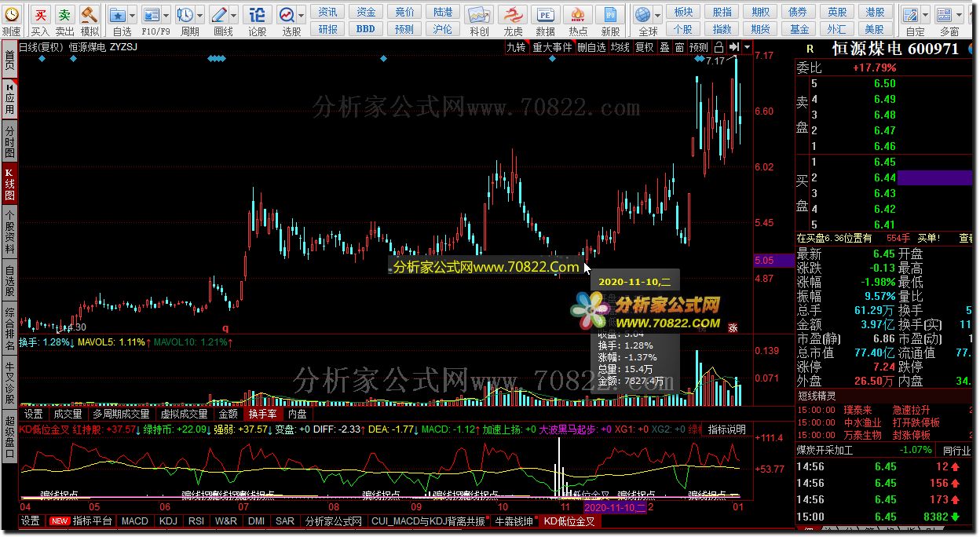
Task: Expand the 画线 drawing dropdown arrow
Action: [x=235, y=15]
